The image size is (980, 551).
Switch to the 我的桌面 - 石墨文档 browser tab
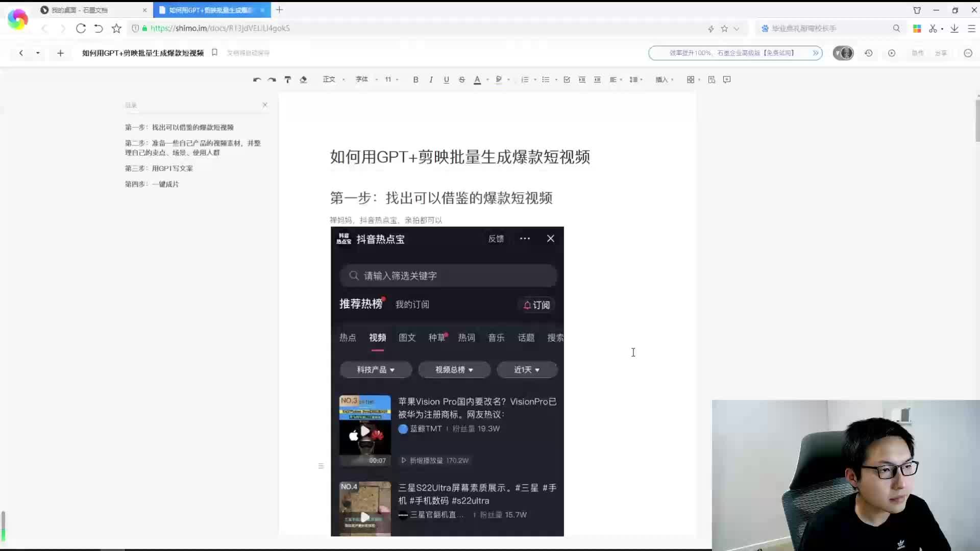click(x=94, y=10)
